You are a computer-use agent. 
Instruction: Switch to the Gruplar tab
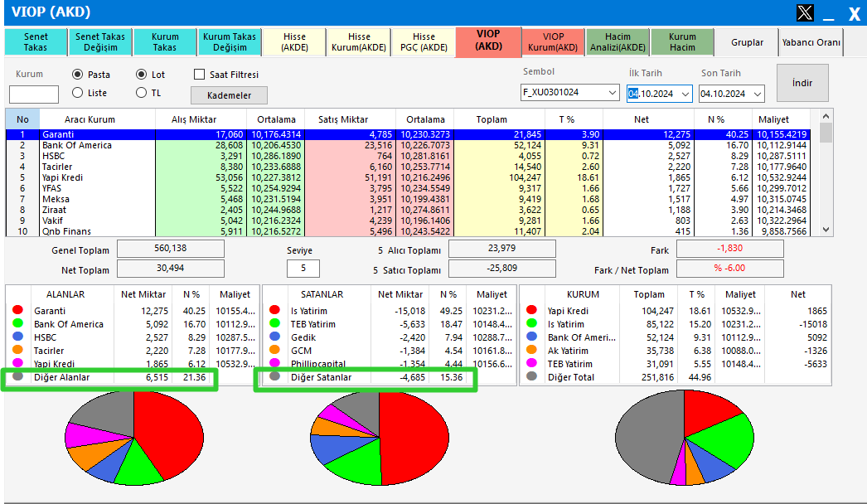tap(747, 42)
